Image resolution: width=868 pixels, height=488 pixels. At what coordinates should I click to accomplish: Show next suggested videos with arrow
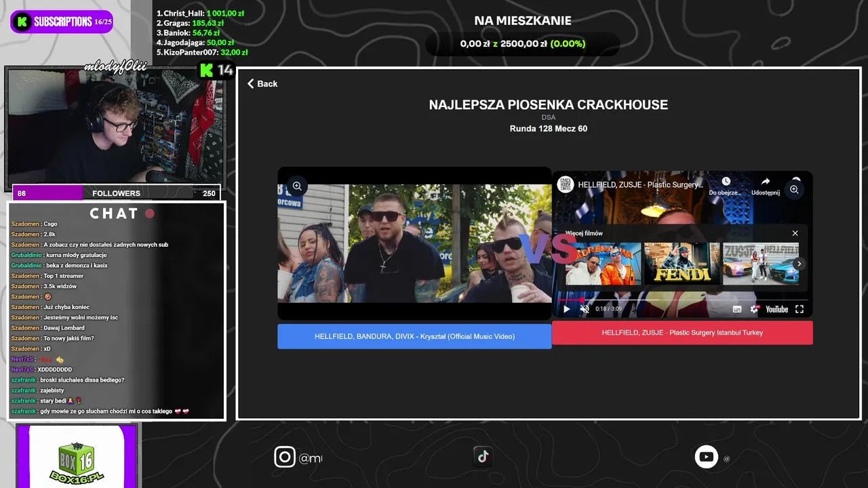pos(799,264)
